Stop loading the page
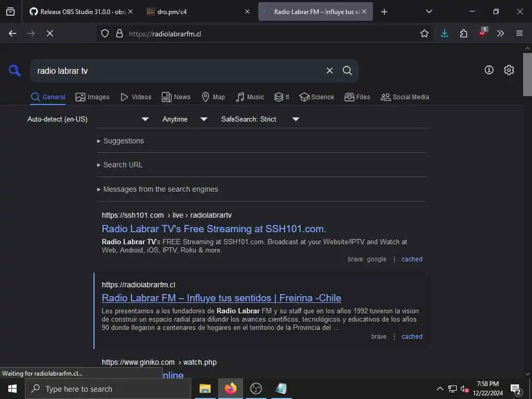This screenshot has height=399, width=532. pyautogui.click(x=50, y=33)
